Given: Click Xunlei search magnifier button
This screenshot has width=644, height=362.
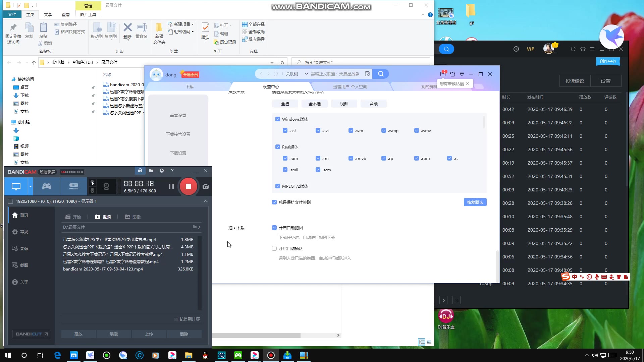Looking at the screenshot, I should (x=381, y=74).
